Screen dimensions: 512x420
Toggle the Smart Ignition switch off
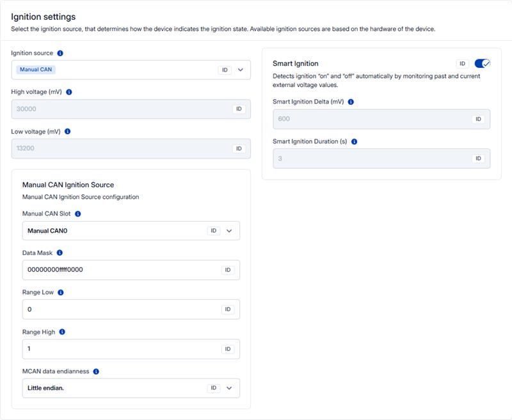[x=482, y=63]
